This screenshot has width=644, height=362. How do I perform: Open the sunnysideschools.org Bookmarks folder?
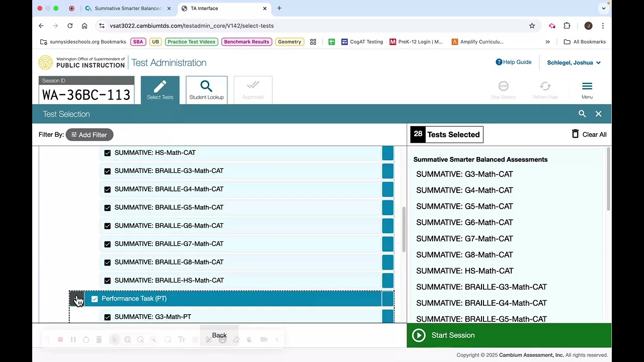83,42
